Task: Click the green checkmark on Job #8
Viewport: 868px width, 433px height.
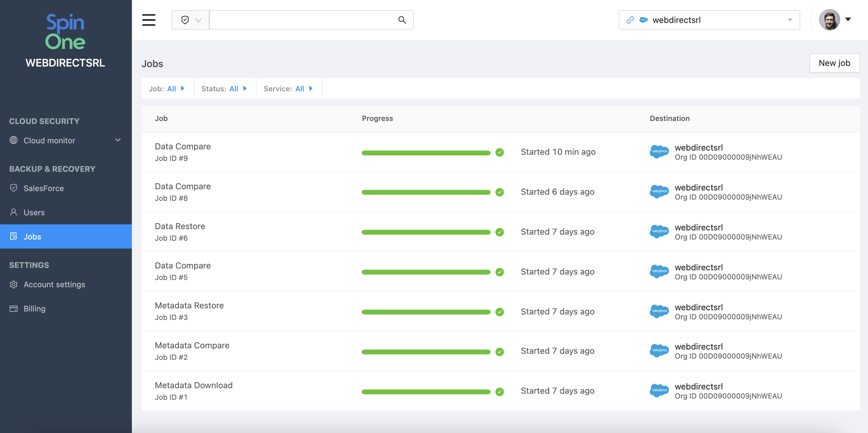Action: (x=499, y=192)
